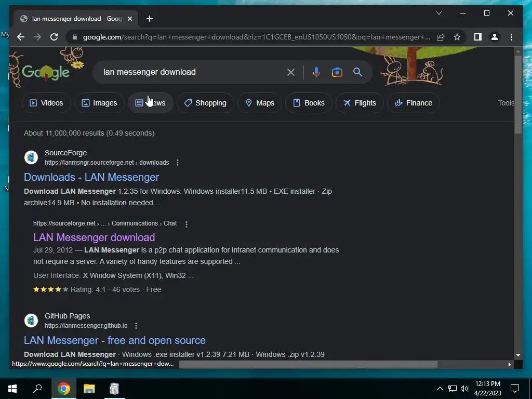Open more options for SourceForge result
The height and width of the screenshot is (399, 532).
(178, 163)
